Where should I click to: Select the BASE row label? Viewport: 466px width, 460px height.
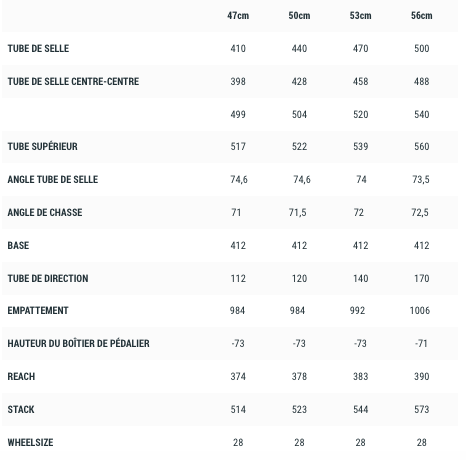(x=18, y=246)
